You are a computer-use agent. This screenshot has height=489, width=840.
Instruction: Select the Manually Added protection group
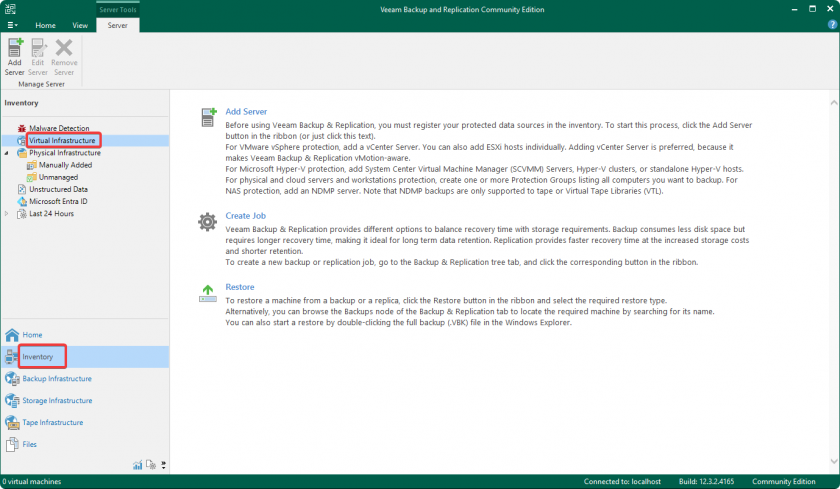[65, 165]
